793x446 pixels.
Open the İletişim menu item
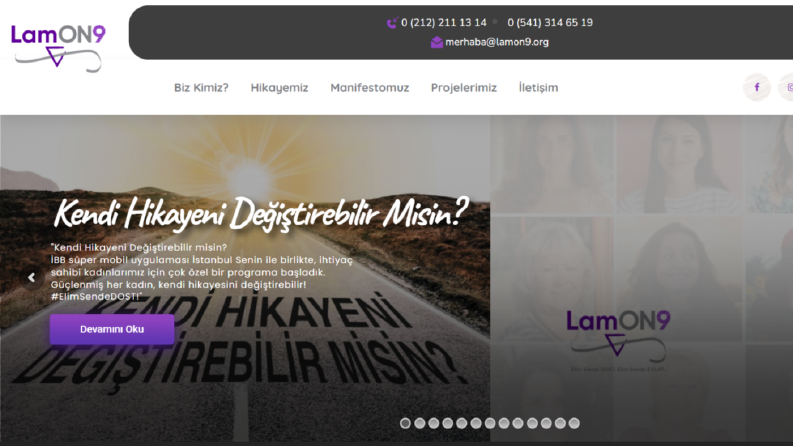click(x=539, y=87)
